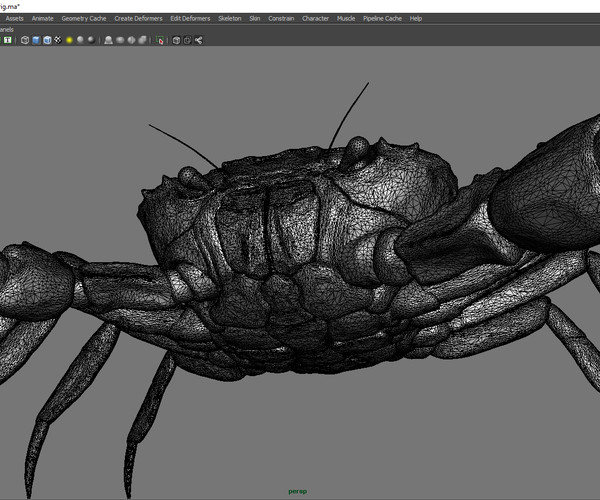600x500 pixels.
Task: Open the Skeleton menu
Action: 230,18
